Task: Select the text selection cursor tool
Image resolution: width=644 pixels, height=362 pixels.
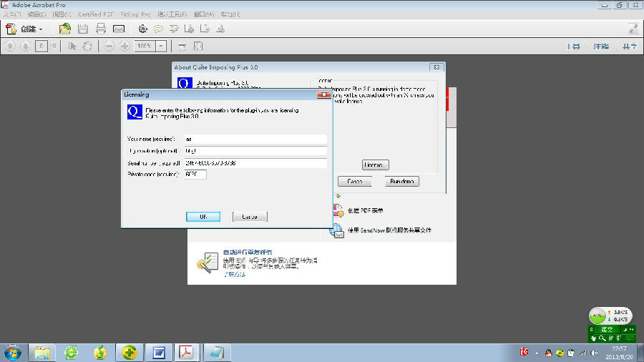Action: pyautogui.click(x=72, y=47)
